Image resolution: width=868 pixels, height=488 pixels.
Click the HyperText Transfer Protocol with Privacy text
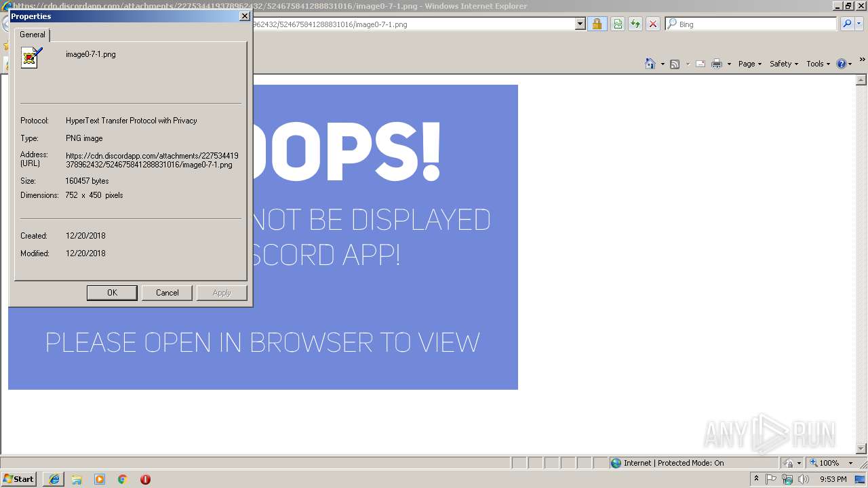132,121
